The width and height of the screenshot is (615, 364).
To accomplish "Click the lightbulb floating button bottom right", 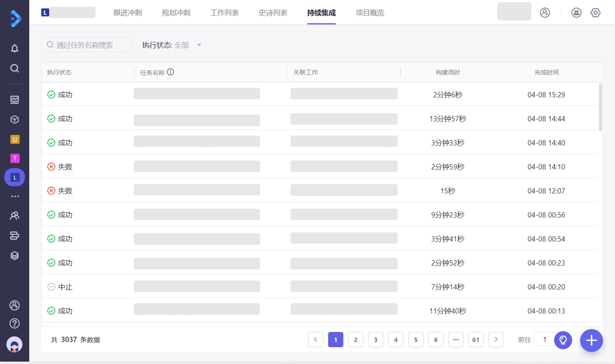I will [563, 340].
